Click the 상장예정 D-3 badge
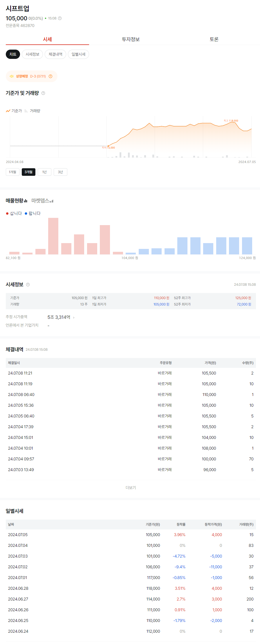 tap(32, 76)
